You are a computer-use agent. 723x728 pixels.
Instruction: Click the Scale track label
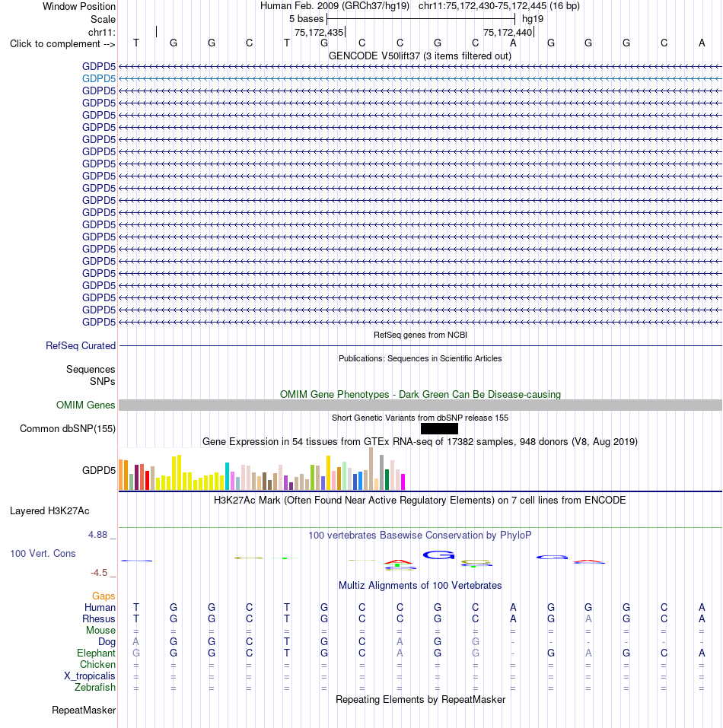coord(103,20)
